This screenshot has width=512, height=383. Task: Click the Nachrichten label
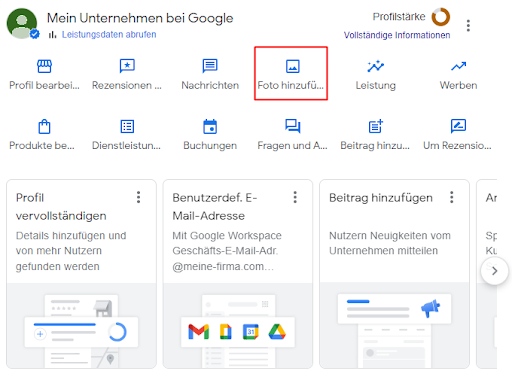point(210,85)
